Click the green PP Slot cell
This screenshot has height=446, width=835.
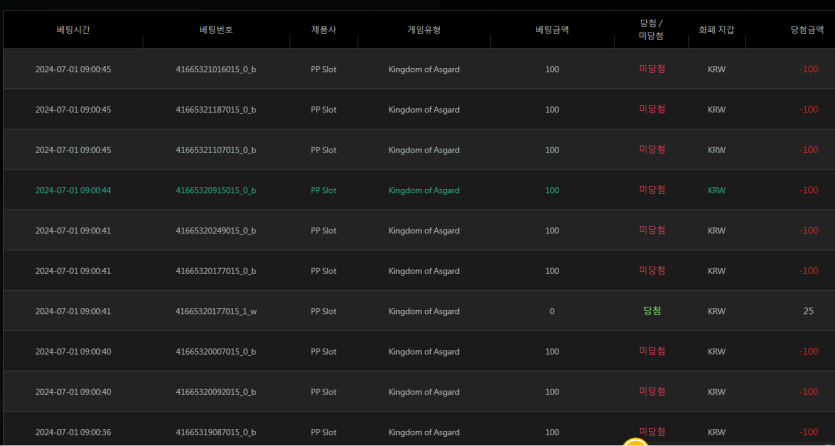coord(323,190)
